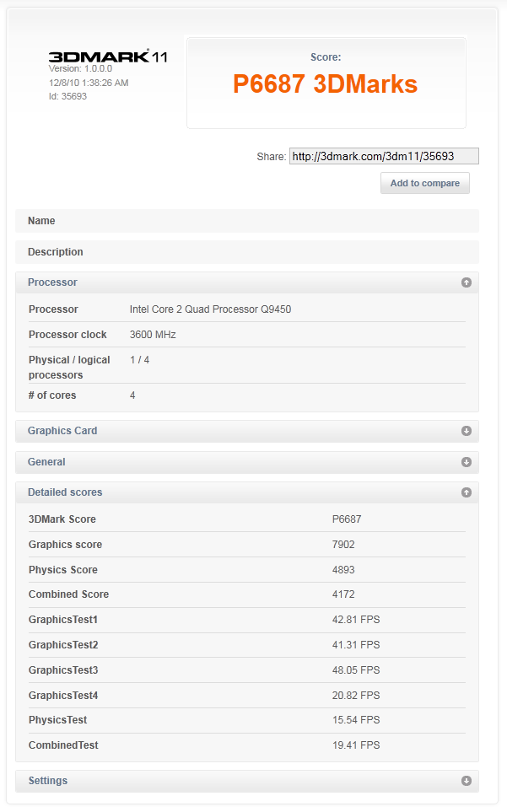Click the 'CombinedTest' row label

(x=63, y=745)
